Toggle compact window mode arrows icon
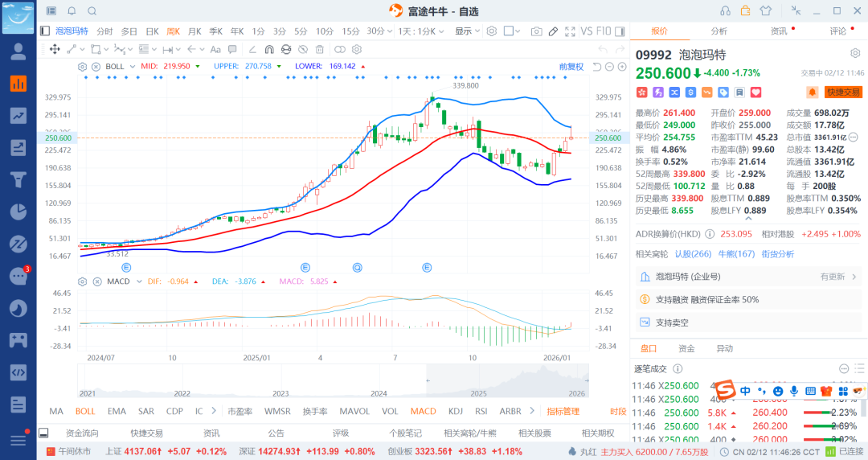The height and width of the screenshot is (460, 868). (x=796, y=10)
